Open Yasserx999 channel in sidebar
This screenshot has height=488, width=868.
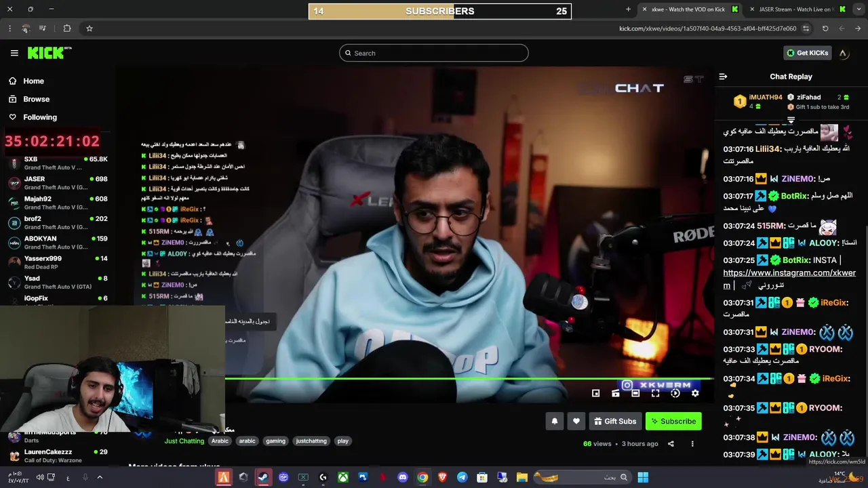click(58, 262)
